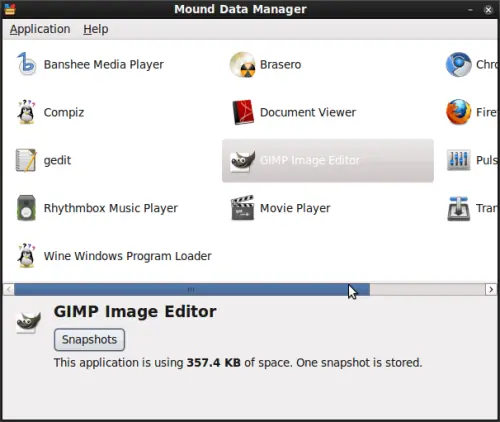Select the Banshee Media Player icon
The width and height of the screenshot is (500, 422).
point(27,64)
